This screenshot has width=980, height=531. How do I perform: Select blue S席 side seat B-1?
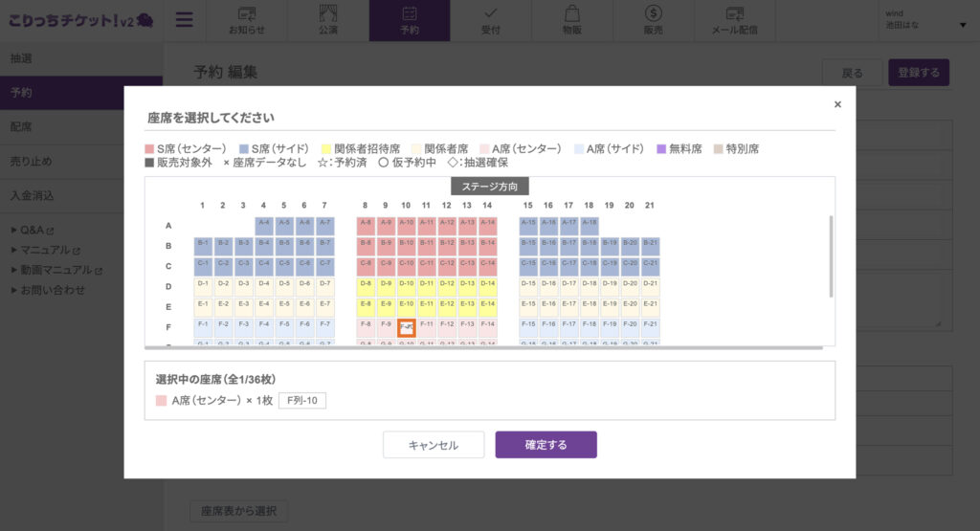[x=203, y=246]
